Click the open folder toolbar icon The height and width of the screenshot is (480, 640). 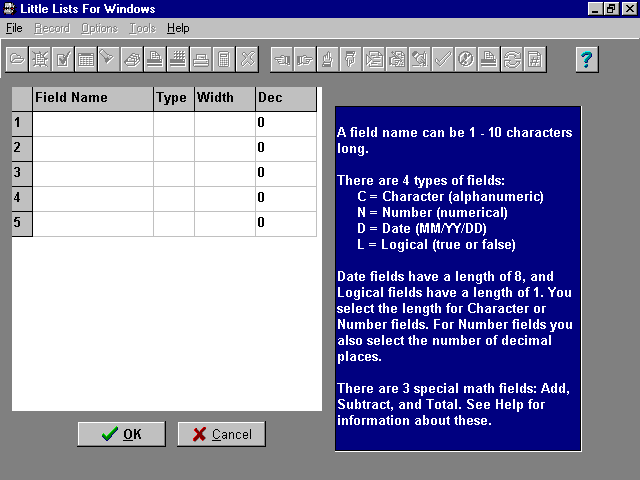(x=17, y=59)
